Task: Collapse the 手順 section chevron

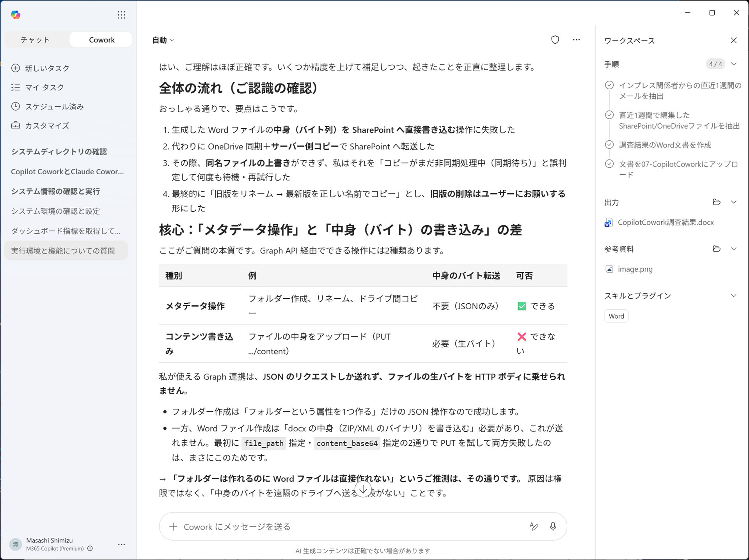Action: [x=733, y=64]
